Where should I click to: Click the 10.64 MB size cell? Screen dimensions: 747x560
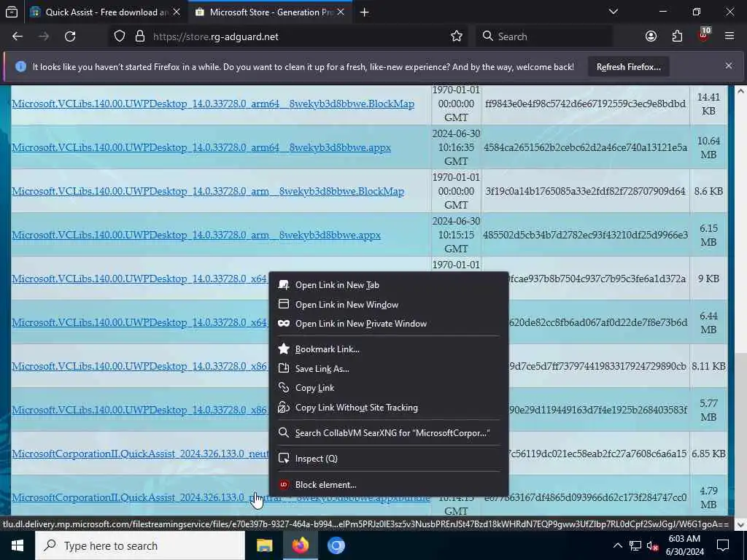tap(708, 147)
